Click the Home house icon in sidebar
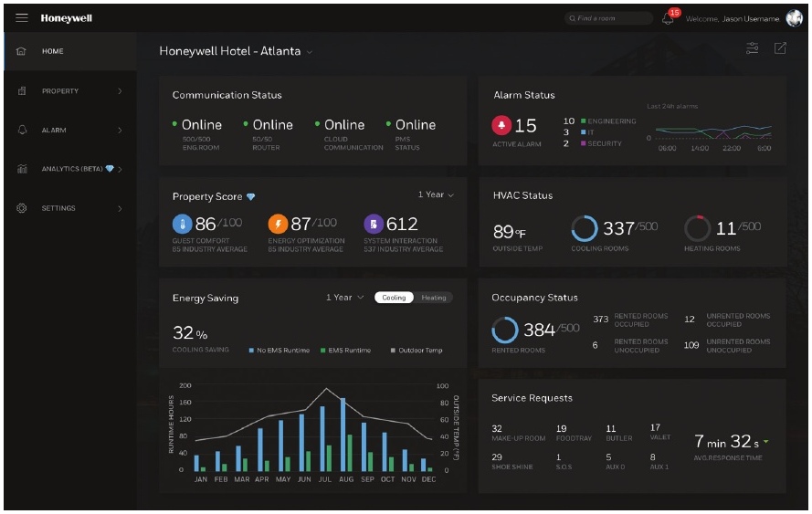 [21, 51]
